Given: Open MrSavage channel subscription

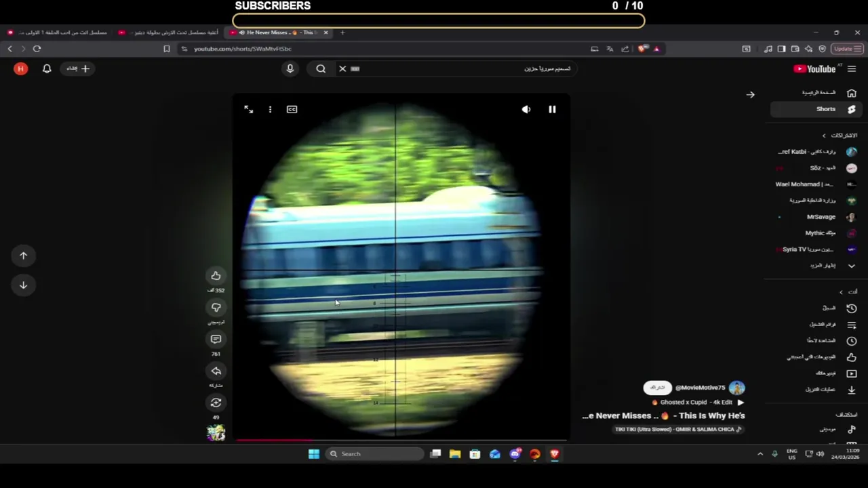Looking at the screenshot, I should (816, 217).
